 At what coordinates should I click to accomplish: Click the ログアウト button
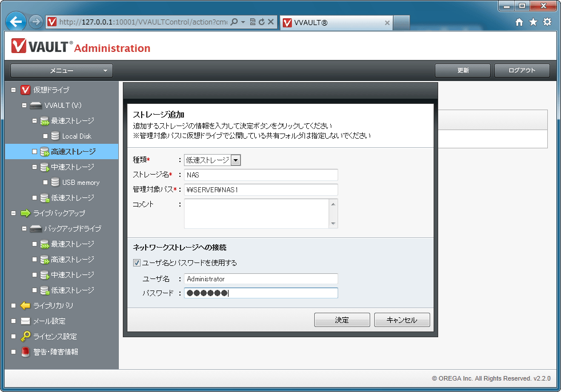pos(522,70)
